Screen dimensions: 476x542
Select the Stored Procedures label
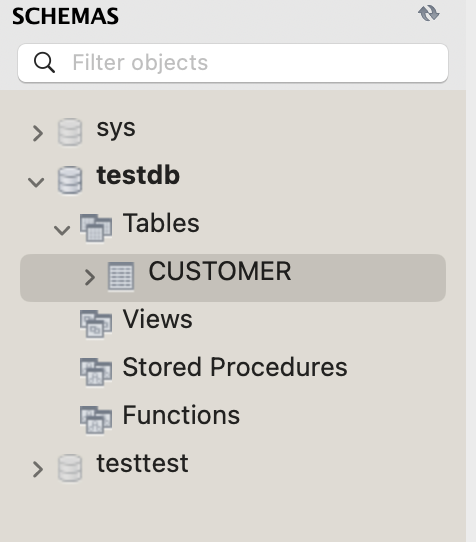[235, 367]
